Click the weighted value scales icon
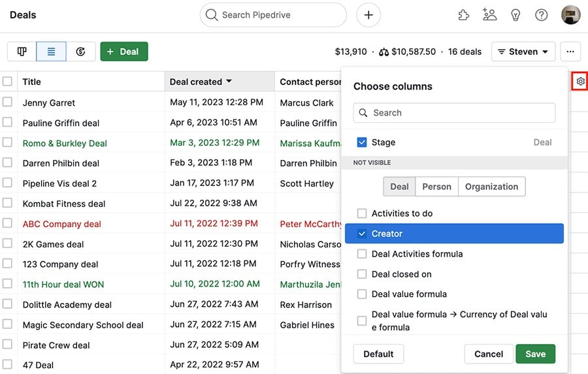The width and height of the screenshot is (588, 374). 384,52
